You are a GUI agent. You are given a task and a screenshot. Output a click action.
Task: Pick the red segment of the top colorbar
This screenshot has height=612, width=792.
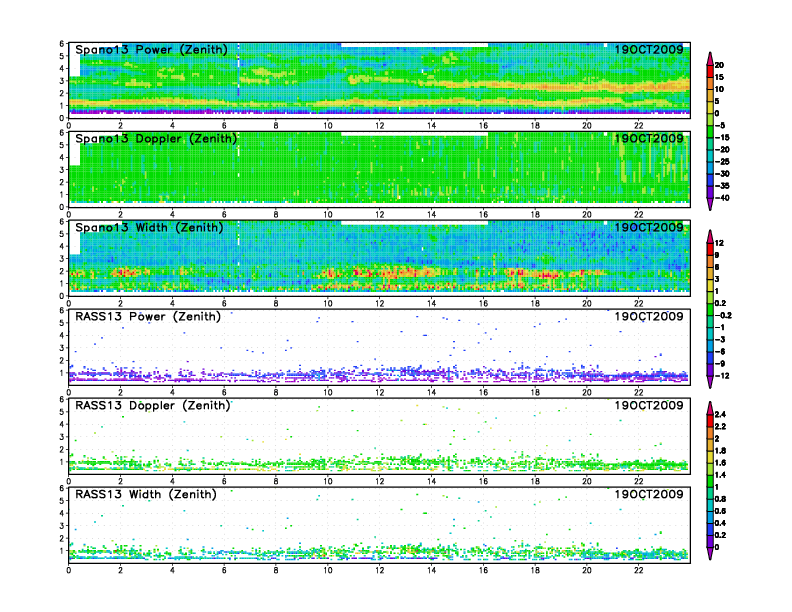(x=710, y=71)
